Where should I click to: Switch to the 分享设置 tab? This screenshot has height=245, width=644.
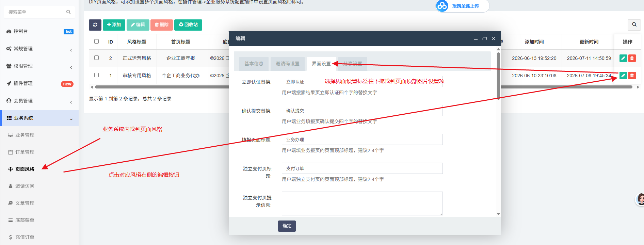coord(353,64)
